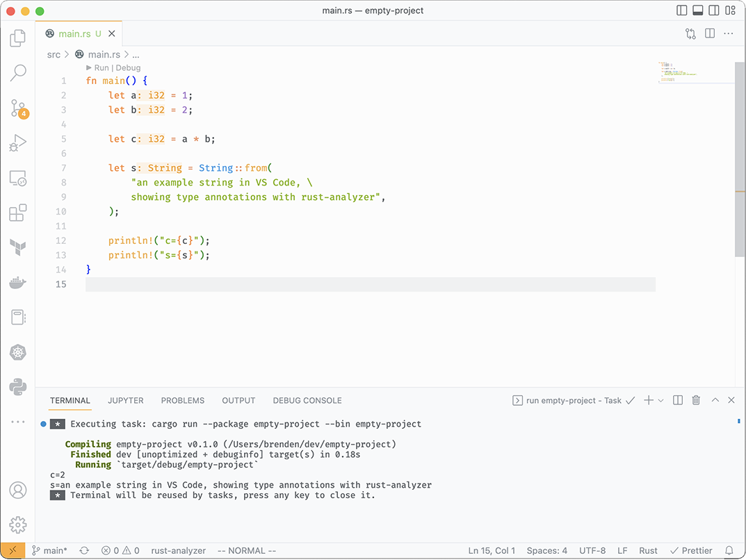Change file encoding UTF-8
This screenshot has width=746, height=560.
592,550
